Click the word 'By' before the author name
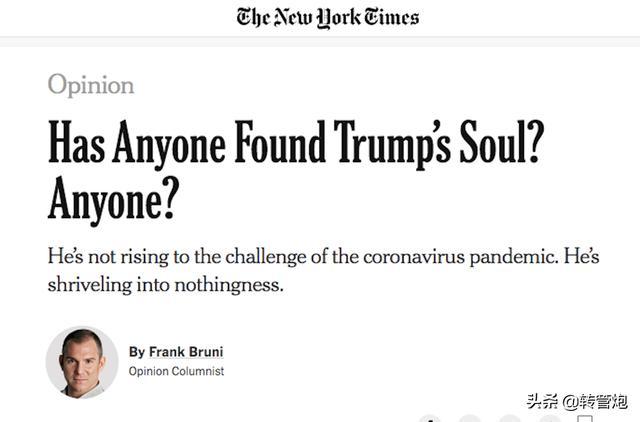 click(137, 352)
